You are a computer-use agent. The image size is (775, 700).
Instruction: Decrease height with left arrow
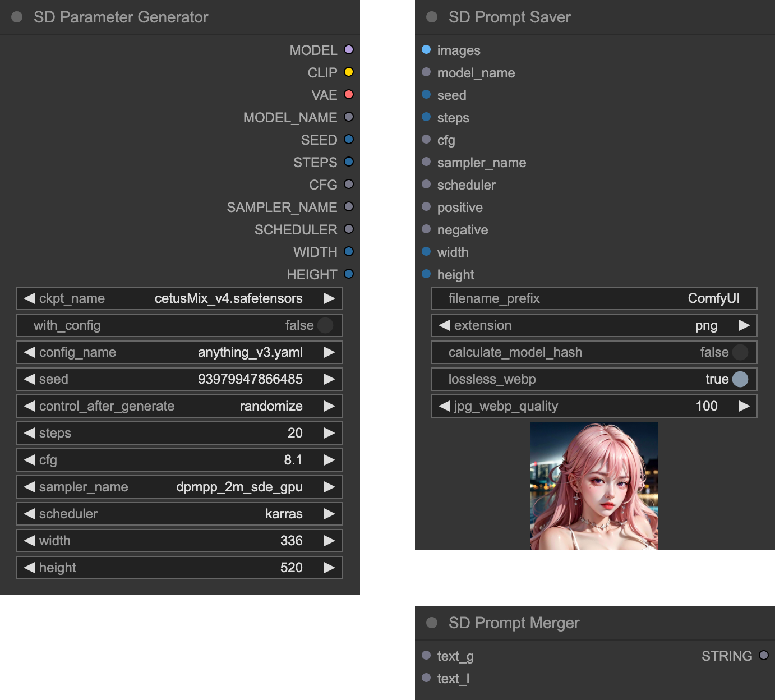29,568
